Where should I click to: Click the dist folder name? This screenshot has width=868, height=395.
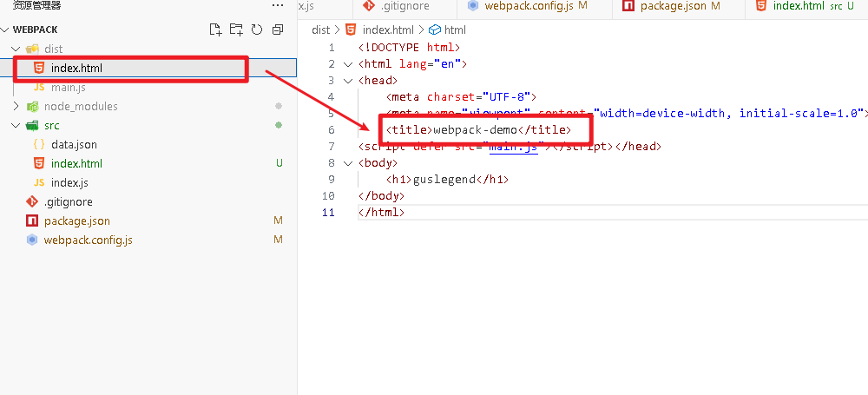(53, 49)
